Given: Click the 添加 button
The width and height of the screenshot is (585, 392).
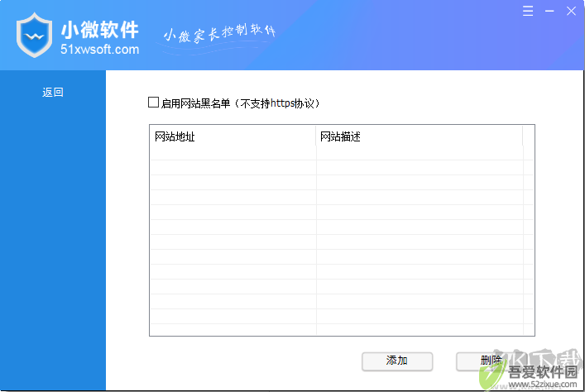Looking at the screenshot, I should point(397,361).
